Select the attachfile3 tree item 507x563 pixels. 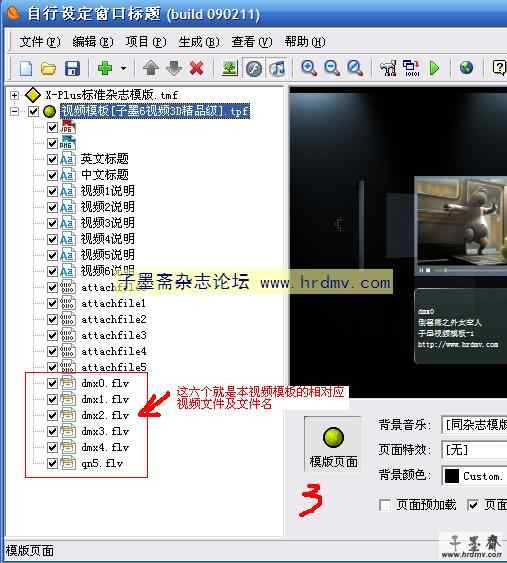[x=113, y=335]
